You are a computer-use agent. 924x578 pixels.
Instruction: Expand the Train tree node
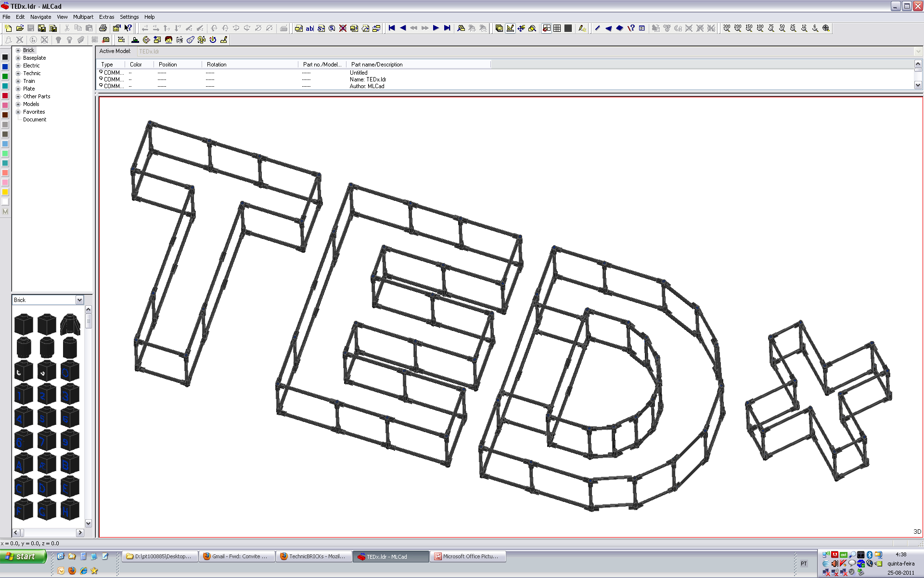click(x=18, y=81)
